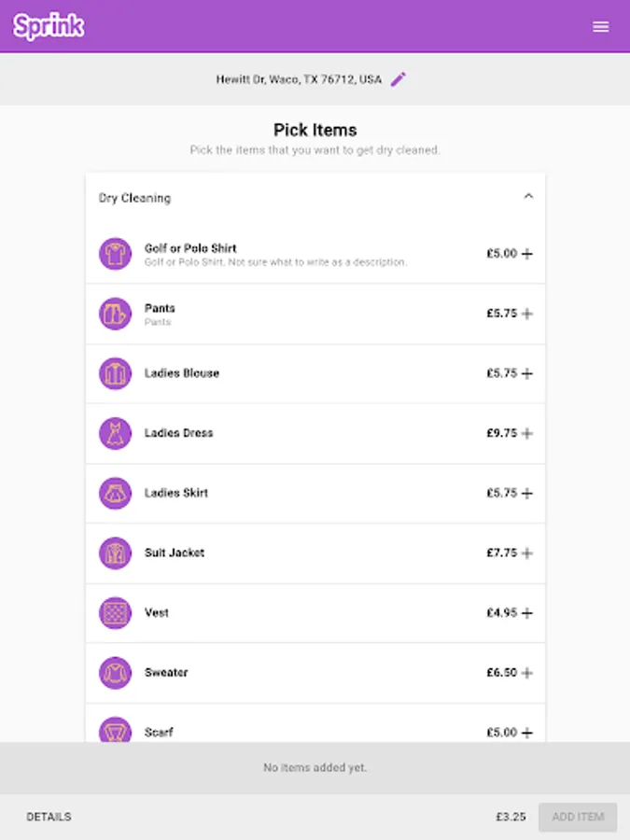Edit the Hewitt Dr pickup address
The width and height of the screenshot is (630, 840).
coord(399,79)
